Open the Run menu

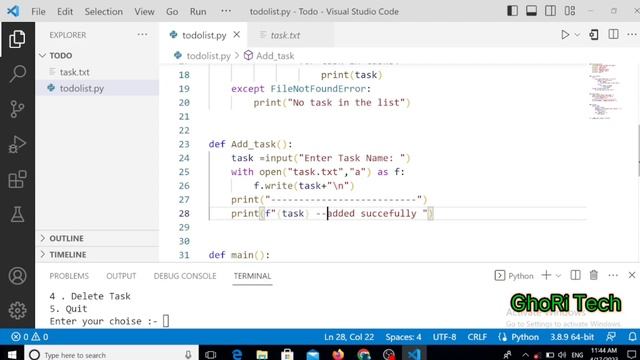[198, 11]
